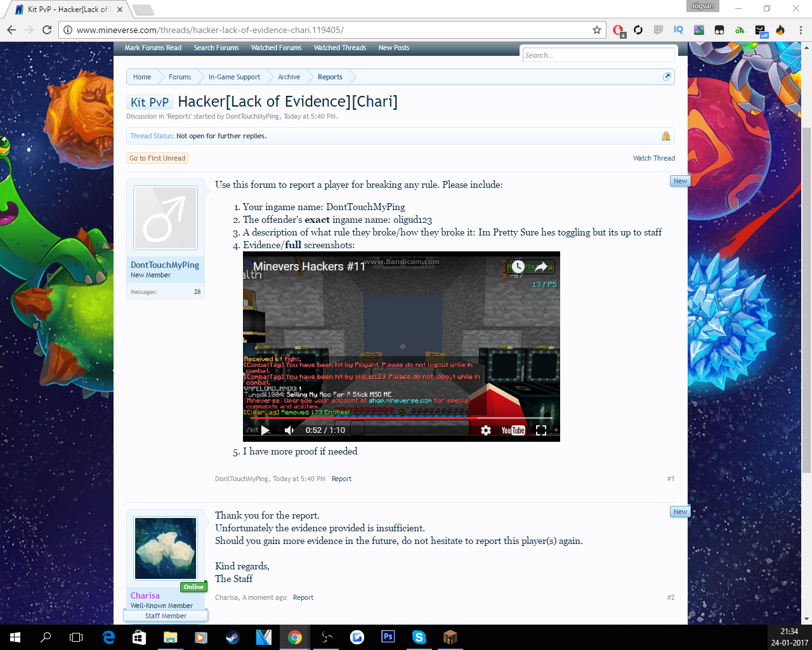This screenshot has height=650, width=812.
Task: Go to the Reports breadcrumb
Action: click(330, 77)
